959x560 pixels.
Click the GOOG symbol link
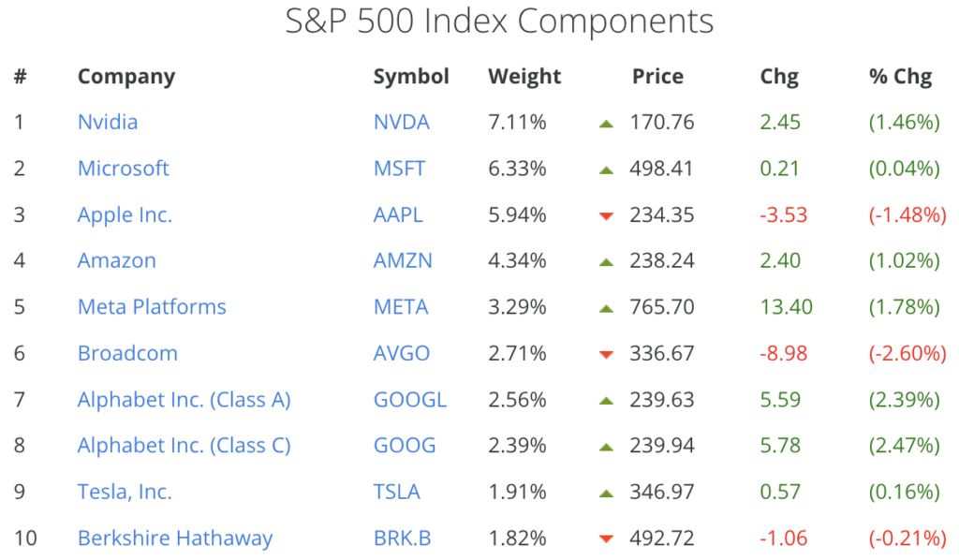click(x=405, y=446)
